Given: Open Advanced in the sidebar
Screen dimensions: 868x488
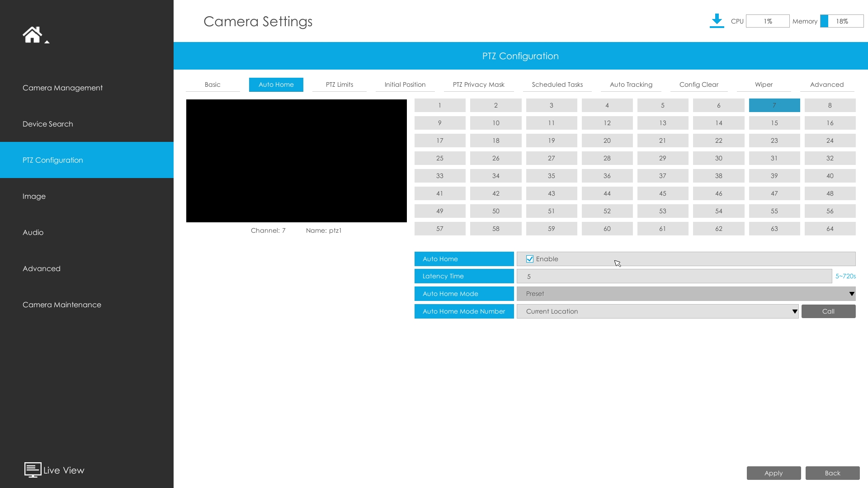Looking at the screenshot, I should [x=87, y=268].
